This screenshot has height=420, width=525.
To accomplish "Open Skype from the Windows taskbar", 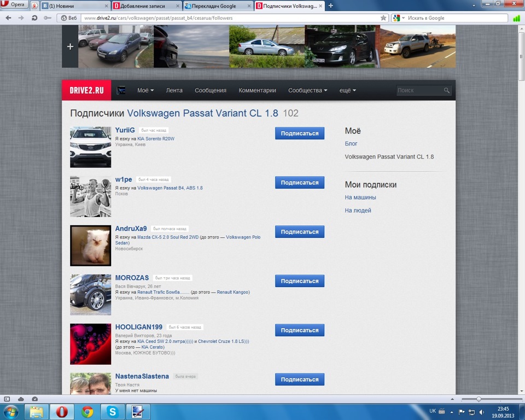I will (113, 412).
